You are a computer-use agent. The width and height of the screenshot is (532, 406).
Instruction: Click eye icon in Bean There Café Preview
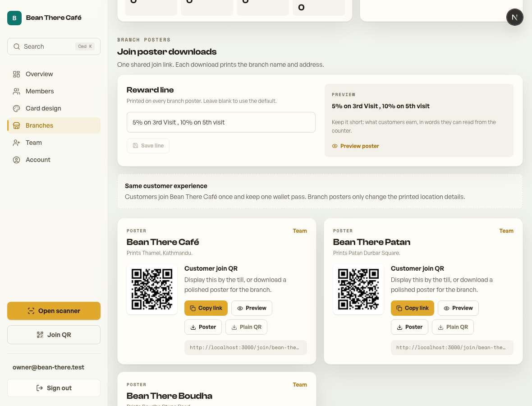click(x=240, y=308)
